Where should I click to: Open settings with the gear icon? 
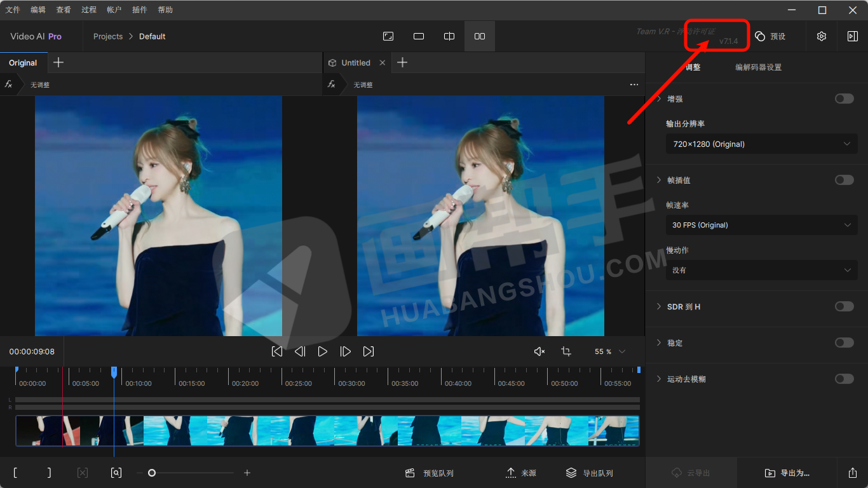point(822,36)
